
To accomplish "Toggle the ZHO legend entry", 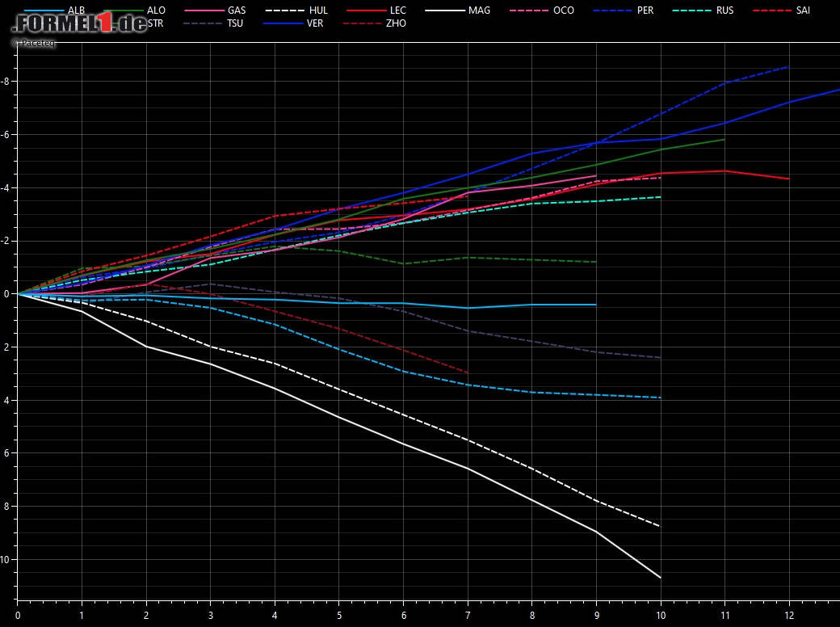I will tap(375, 23).
